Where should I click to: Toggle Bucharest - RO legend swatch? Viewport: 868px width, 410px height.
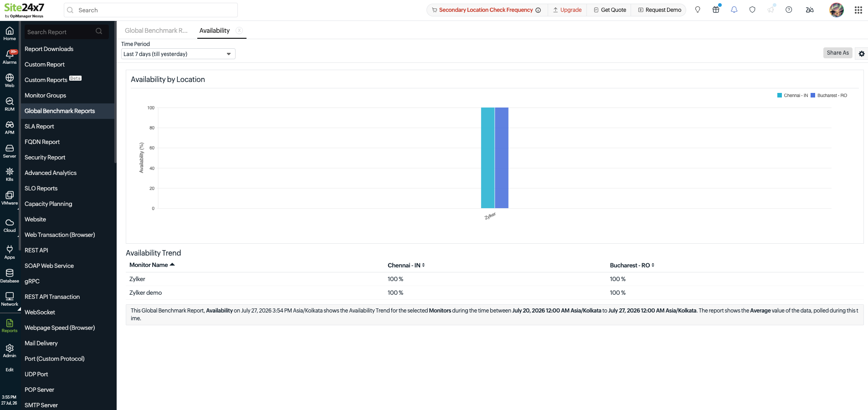(813, 95)
